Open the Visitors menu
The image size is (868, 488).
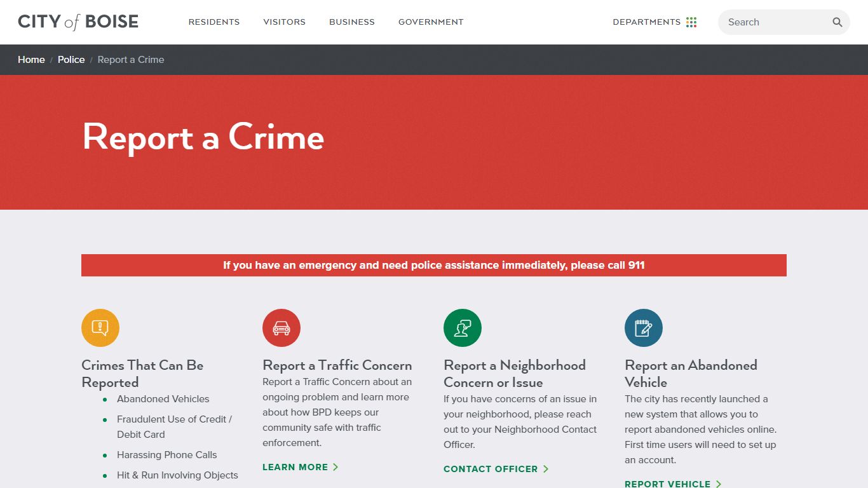coord(285,22)
